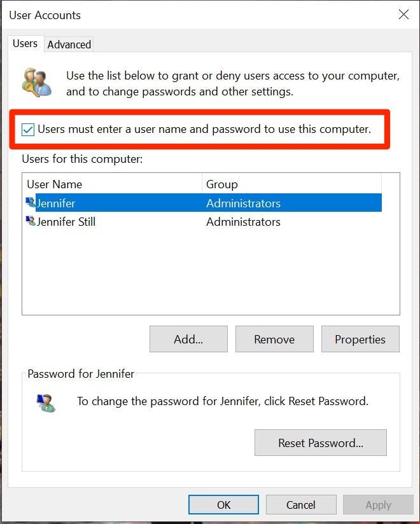Close the User Accounts dialog window

pos(403,15)
